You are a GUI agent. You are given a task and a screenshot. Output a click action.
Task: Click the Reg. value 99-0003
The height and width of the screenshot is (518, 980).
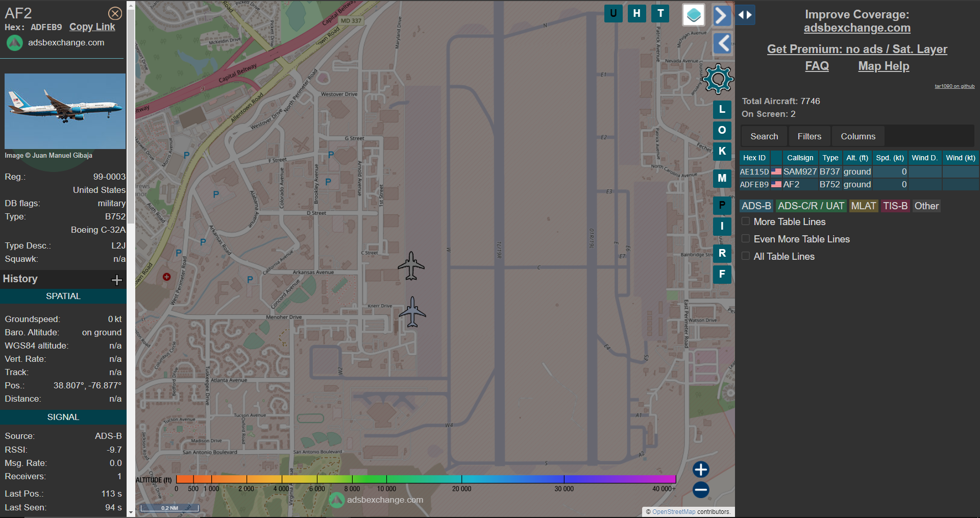pos(109,177)
